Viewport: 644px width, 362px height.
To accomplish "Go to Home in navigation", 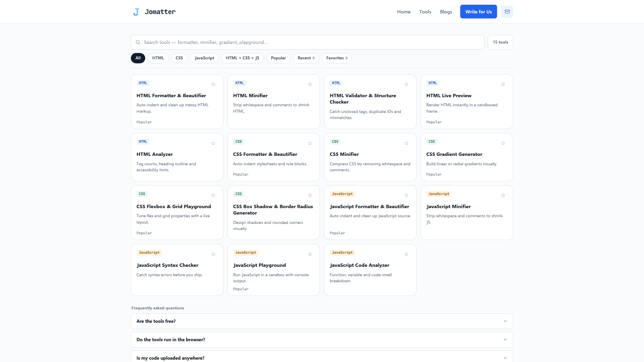I will coord(404,12).
